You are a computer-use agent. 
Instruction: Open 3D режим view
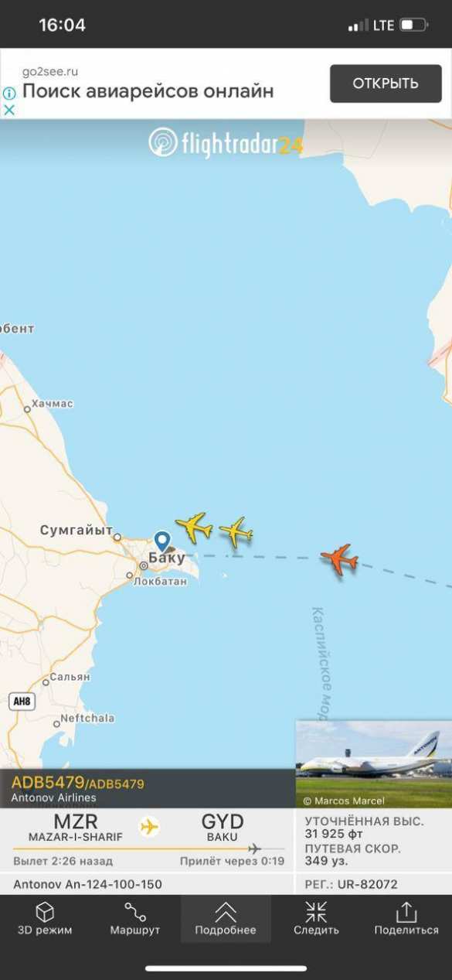click(45, 919)
